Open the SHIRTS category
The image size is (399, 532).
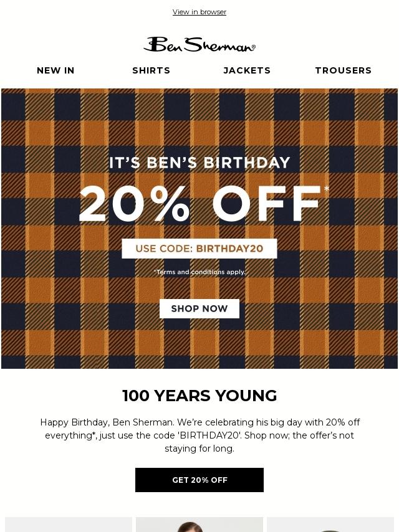151,70
